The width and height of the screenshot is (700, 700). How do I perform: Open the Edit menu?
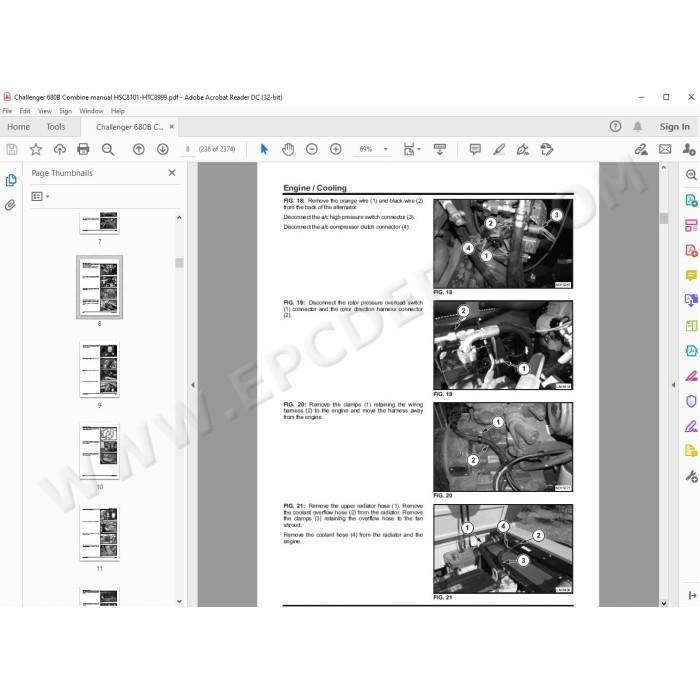tap(25, 111)
